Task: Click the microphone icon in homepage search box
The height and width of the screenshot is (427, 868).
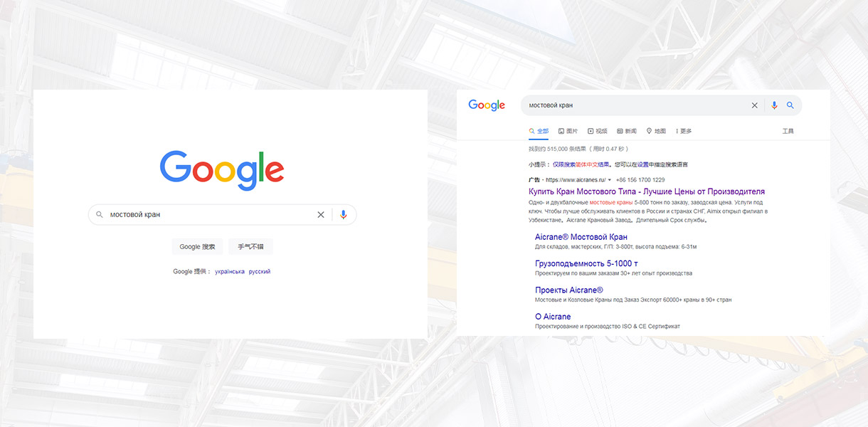Action: tap(344, 214)
